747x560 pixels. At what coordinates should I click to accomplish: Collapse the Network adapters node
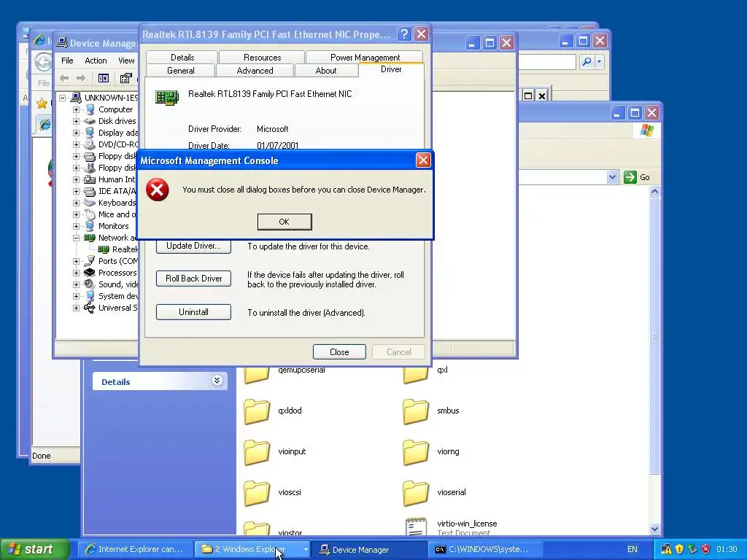[x=76, y=238]
